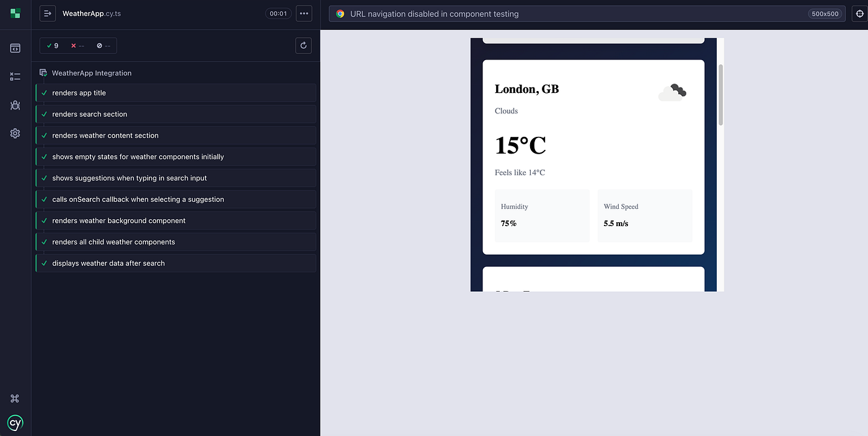
Task: Click the Cypress logo in the top-left corner
Action: click(x=15, y=13)
